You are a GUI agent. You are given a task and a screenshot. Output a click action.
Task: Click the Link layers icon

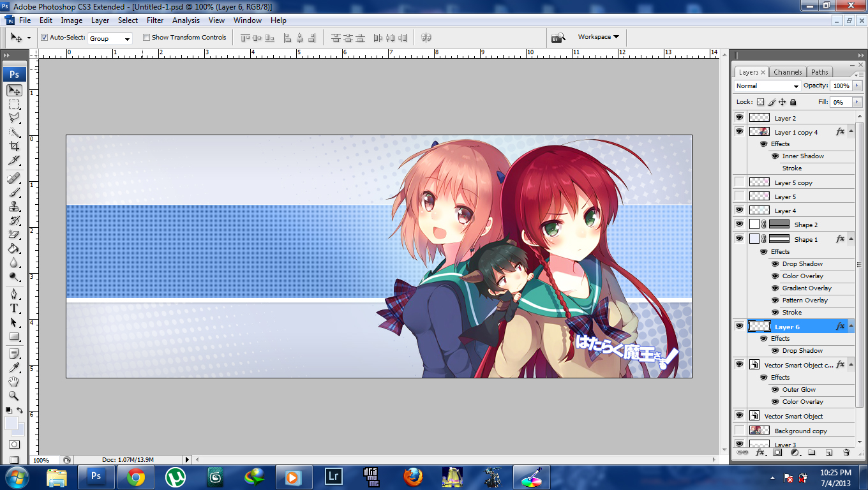[742, 452]
